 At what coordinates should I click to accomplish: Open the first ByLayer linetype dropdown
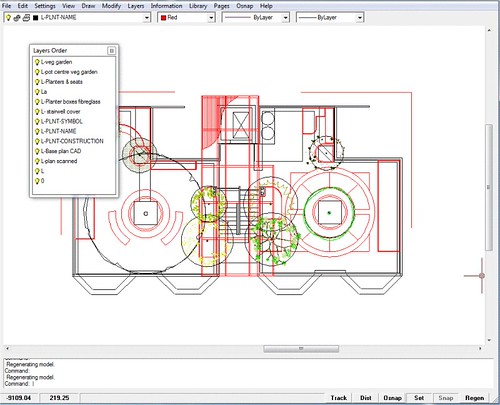click(286, 18)
